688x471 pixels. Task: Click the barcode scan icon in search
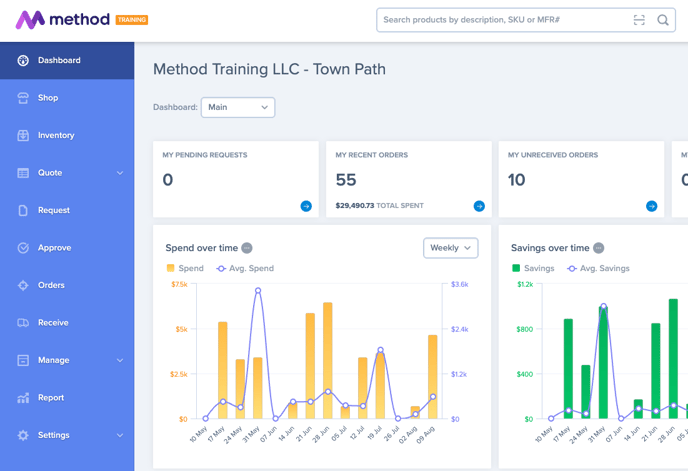click(x=639, y=20)
